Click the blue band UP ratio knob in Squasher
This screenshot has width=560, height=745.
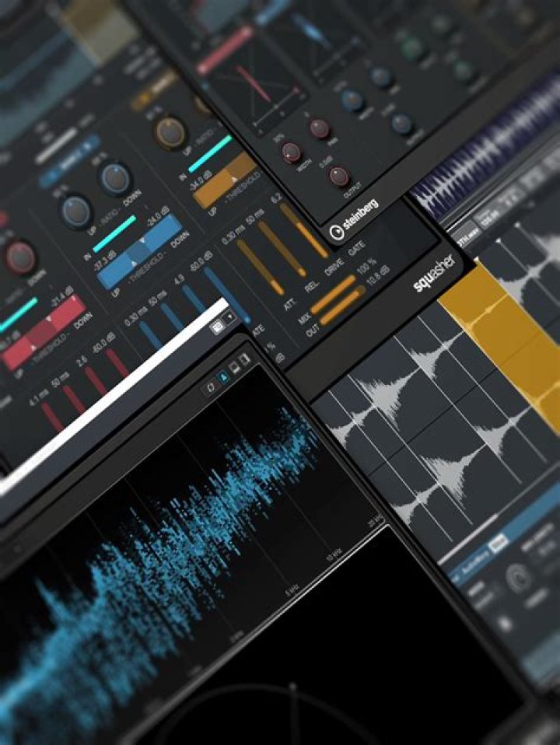75,212
